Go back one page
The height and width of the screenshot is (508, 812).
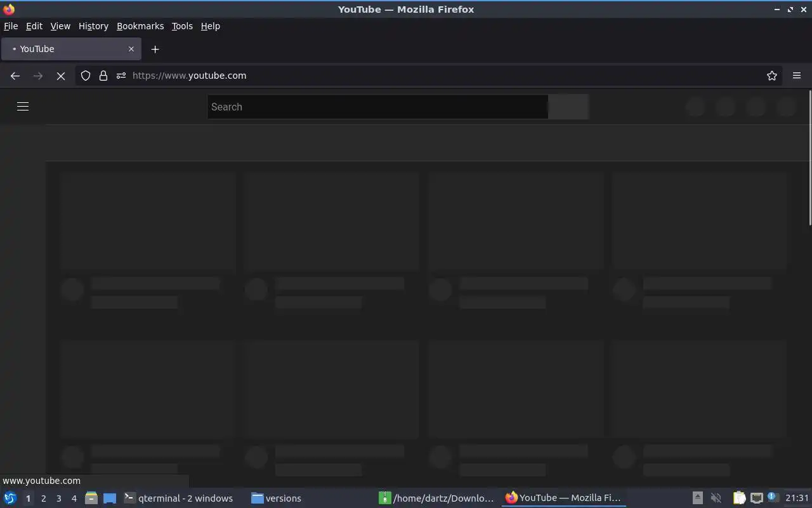[15, 76]
